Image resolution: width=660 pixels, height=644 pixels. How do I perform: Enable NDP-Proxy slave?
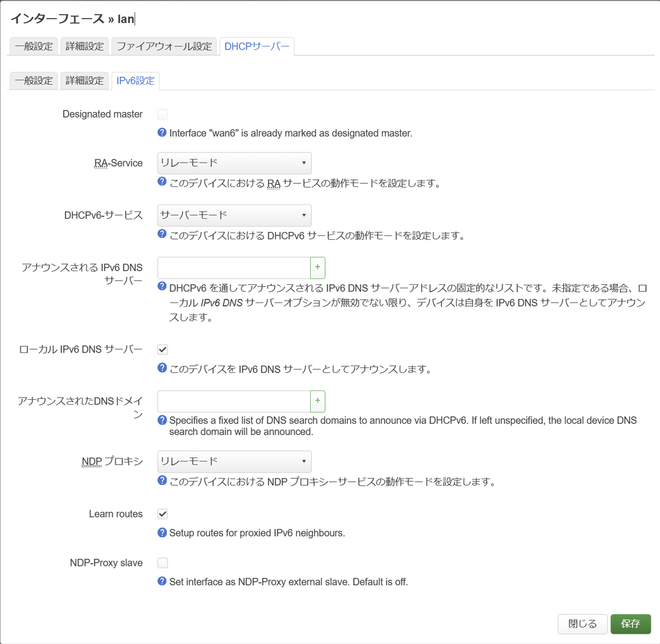click(162, 563)
